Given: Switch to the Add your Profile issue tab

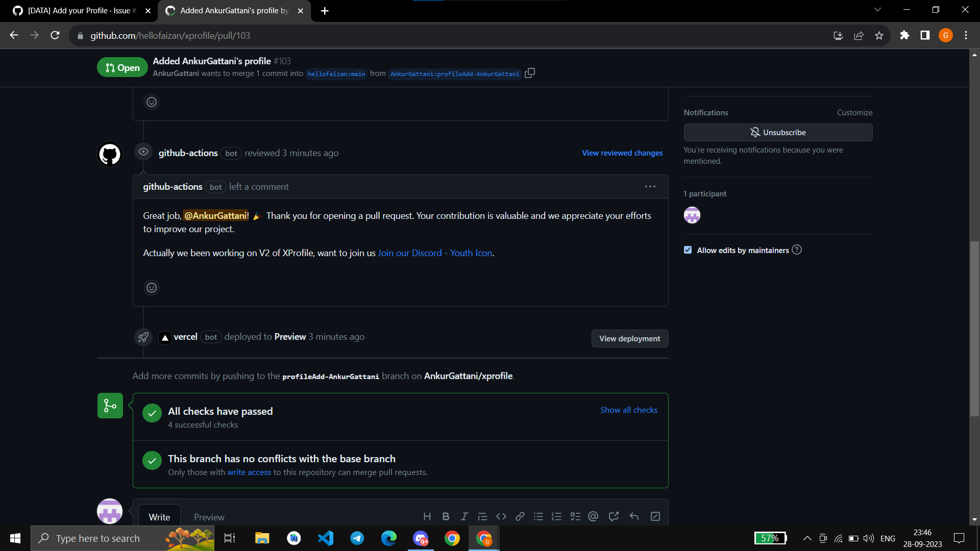Looking at the screenshot, I should [x=79, y=11].
